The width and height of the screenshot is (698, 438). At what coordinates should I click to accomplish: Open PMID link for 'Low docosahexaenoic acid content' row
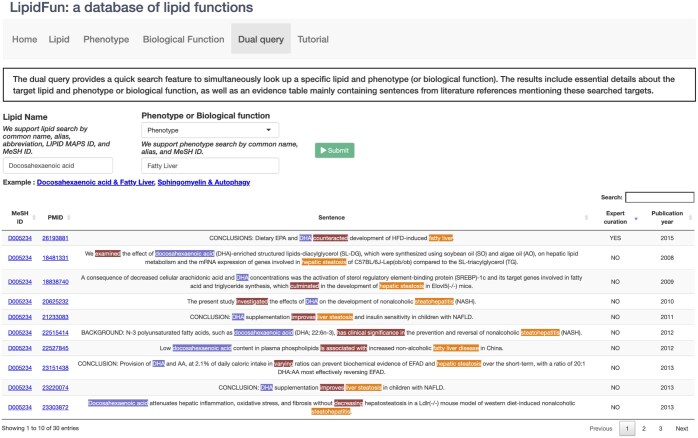tap(55, 348)
